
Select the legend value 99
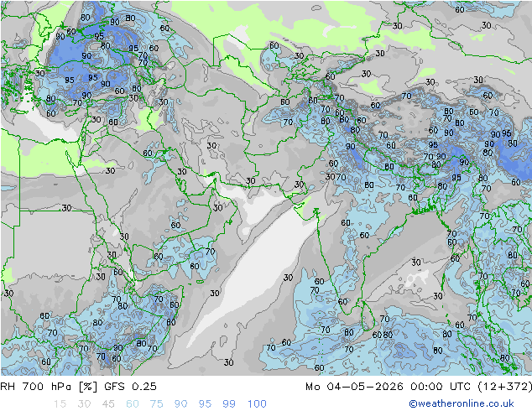click(x=229, y=404)
